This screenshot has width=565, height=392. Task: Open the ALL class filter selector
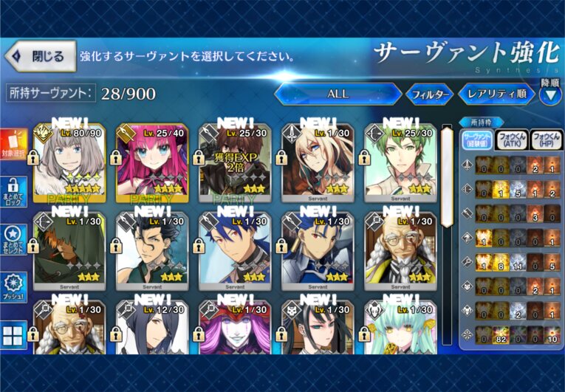pyautogui.click(x=338, y=94)
